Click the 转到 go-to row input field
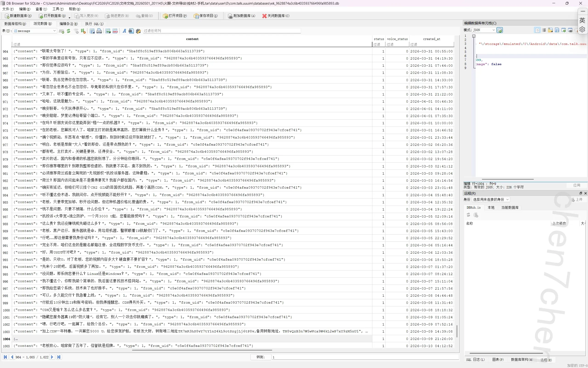Screen dimensions: 588x368 (365, 357)
